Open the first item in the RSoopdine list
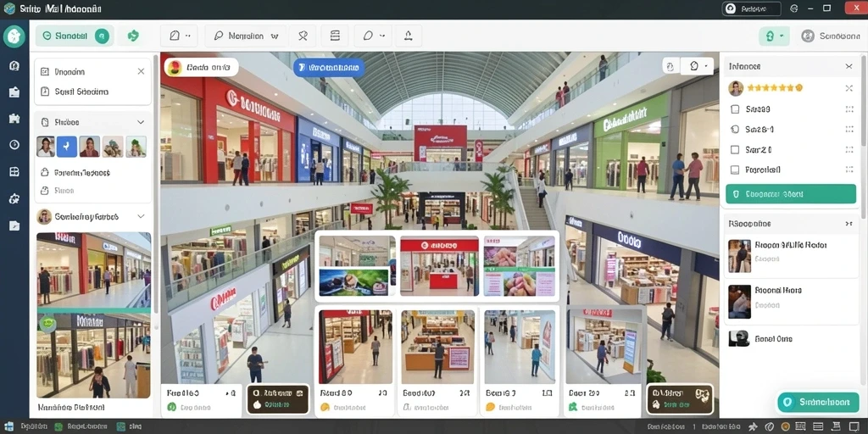The height and width of the screenshot is (434, 868). pos(793,256)
